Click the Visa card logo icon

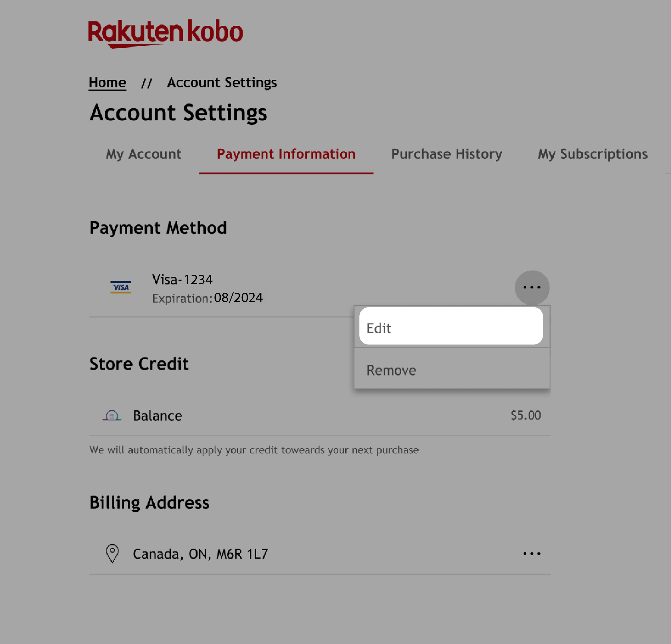point(120,287)
